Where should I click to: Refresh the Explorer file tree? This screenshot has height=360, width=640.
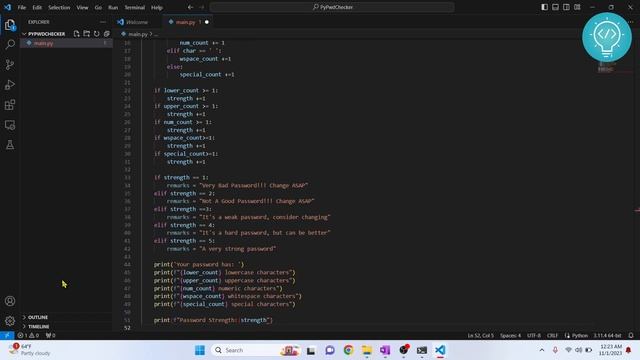(x=96, y=34)
